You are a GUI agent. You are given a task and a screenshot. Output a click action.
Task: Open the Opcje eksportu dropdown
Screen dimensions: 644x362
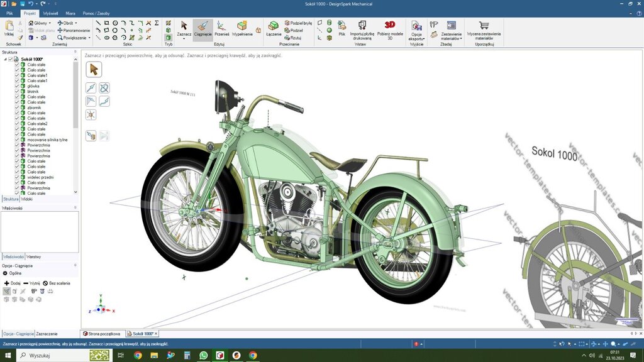(416, 36)
